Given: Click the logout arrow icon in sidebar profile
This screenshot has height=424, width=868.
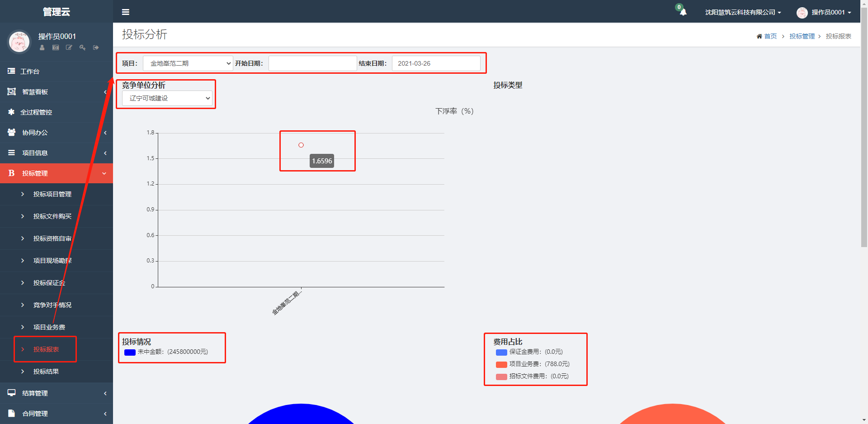Looking at the screenshot, I should pyautogui.click(x=96, y=48).
